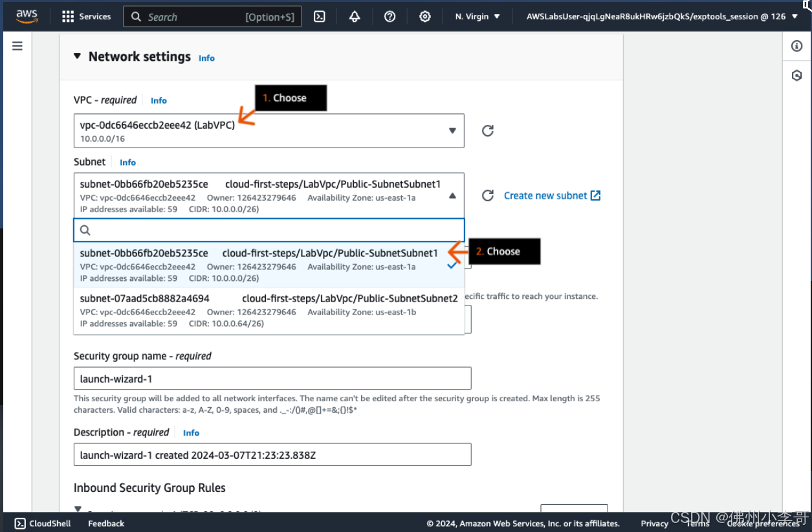Open the hamburger side navigation menu
Image resolution: width=812 pixels, height=532 pixels.
pyautogui.click(x=17, y=46)
